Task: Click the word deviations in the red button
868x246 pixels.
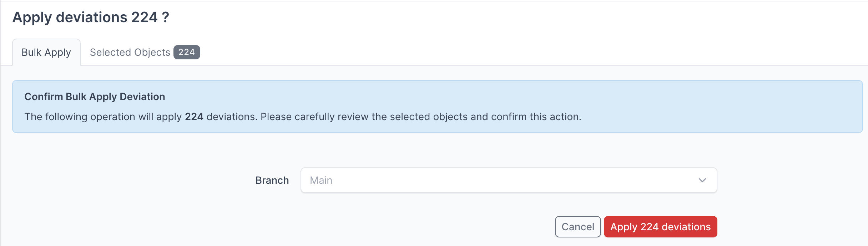Action: 686,227
